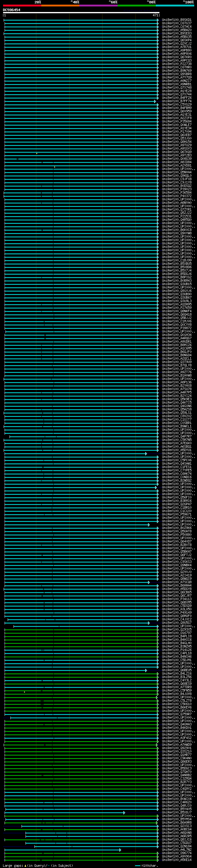Screen dimensions: 197x868
Task: Click the green ~80% identity legend segment
Action: point(137,6)
